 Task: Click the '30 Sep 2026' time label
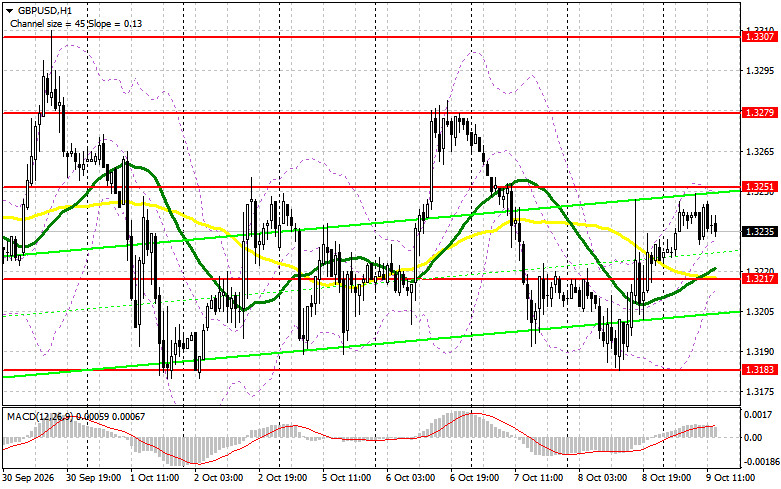(x=28, y=478)
